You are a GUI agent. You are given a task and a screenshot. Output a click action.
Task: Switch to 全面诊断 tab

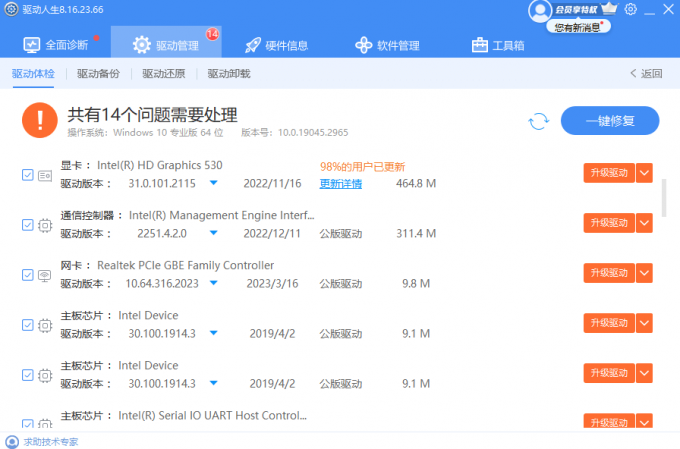point(56,45)
